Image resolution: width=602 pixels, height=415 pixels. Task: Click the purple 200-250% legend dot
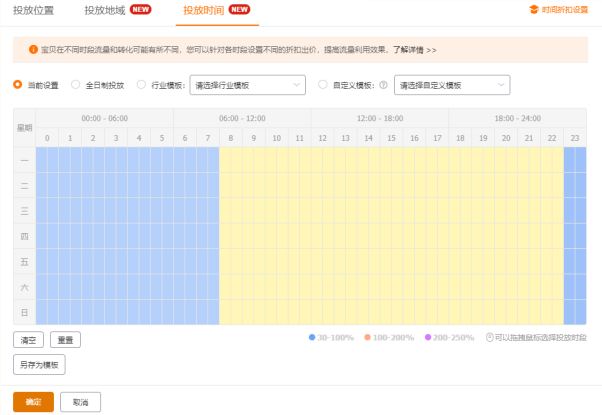coord(428,337)
